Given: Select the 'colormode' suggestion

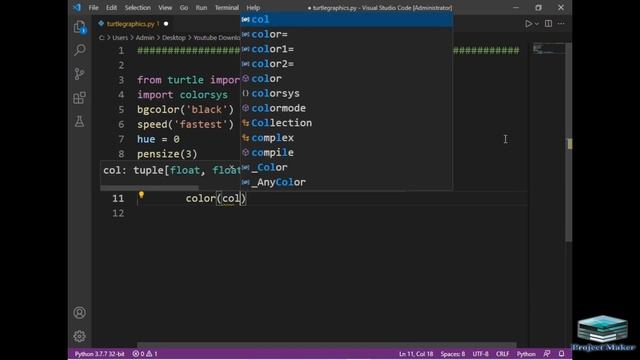Looking at the screenshot, I should tap(346, 108).
